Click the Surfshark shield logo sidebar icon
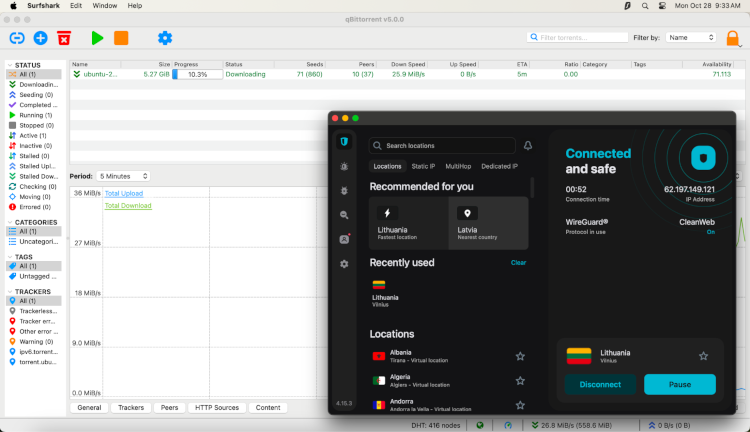The image size is (750, 432). tap(344, 142)
